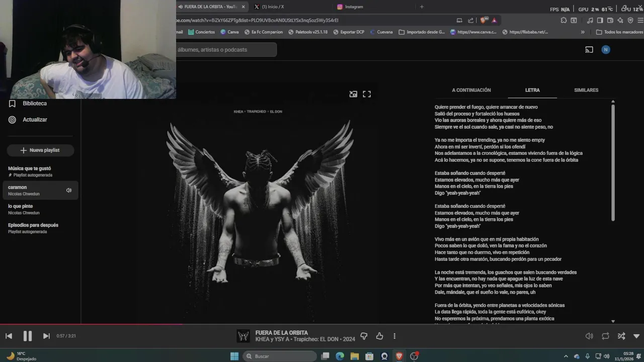Click the artist text KHEA y YSY A
This screenshot has height=362, width=644.
272,339
